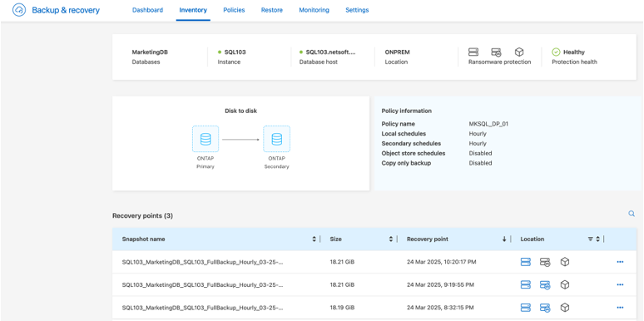The width and height of the screenshot is (644, 321).
Task: Click the 24 Mar 2025, 8:32:15 PM date
Action: 440,307
